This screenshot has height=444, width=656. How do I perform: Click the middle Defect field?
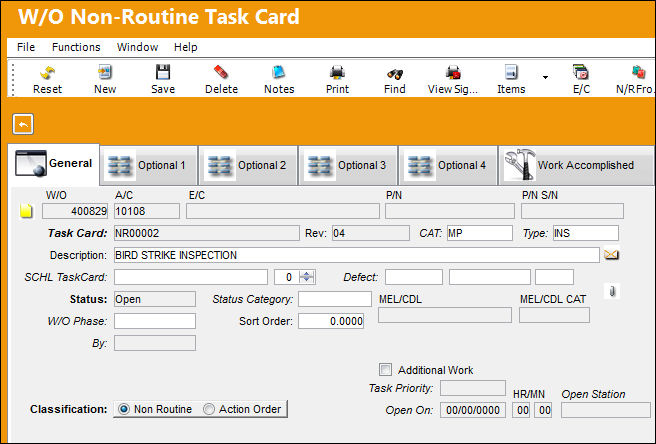(489, 277)
